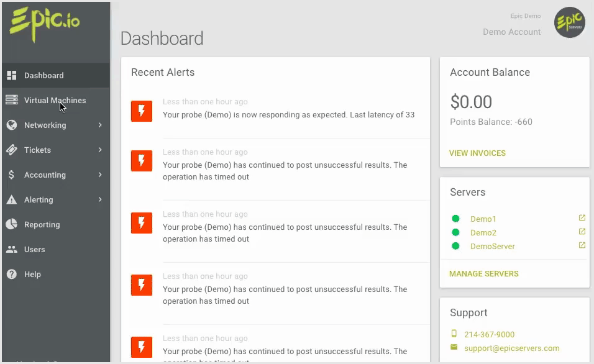Click the Help question mark icon
Image resolution: width=594 pixels, height=364 pixels.
click(x=11, y=274)
